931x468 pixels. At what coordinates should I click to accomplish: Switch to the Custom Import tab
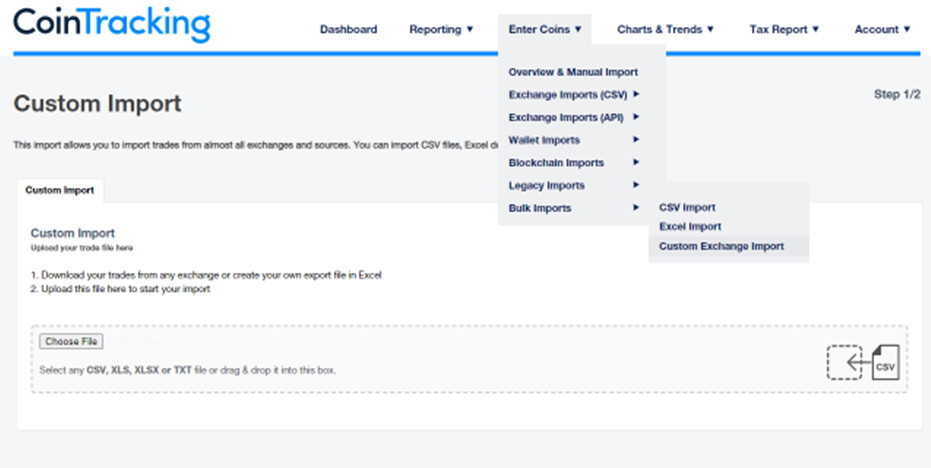pyautogui.click(x=59, y=191)
